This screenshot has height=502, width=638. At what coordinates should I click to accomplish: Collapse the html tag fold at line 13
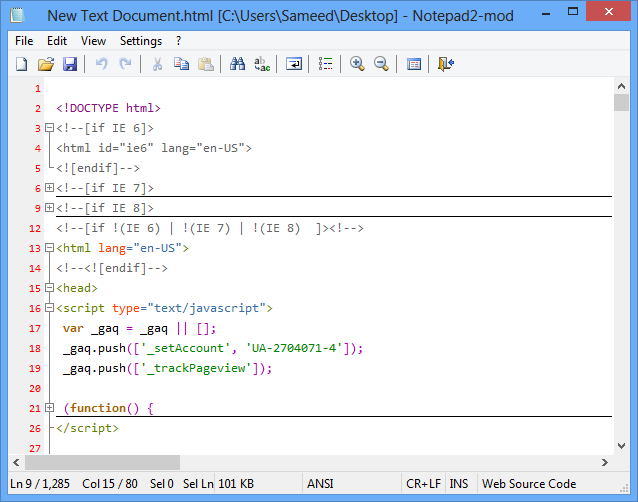click(49, 247)
